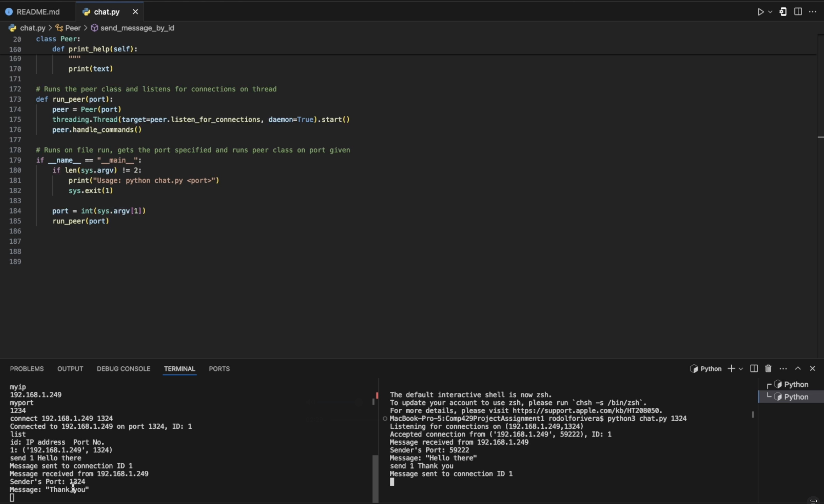Click the left terminal scrollbar thumb
Screen dimensions: 824x504
tap(376, 478)
